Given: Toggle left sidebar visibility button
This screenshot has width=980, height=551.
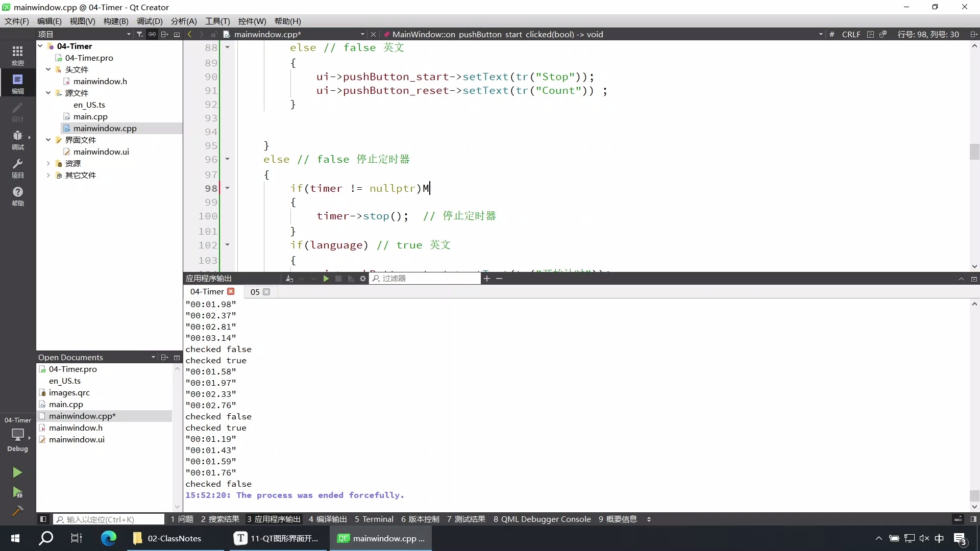Looking at the screenshot, I should 43,519.
